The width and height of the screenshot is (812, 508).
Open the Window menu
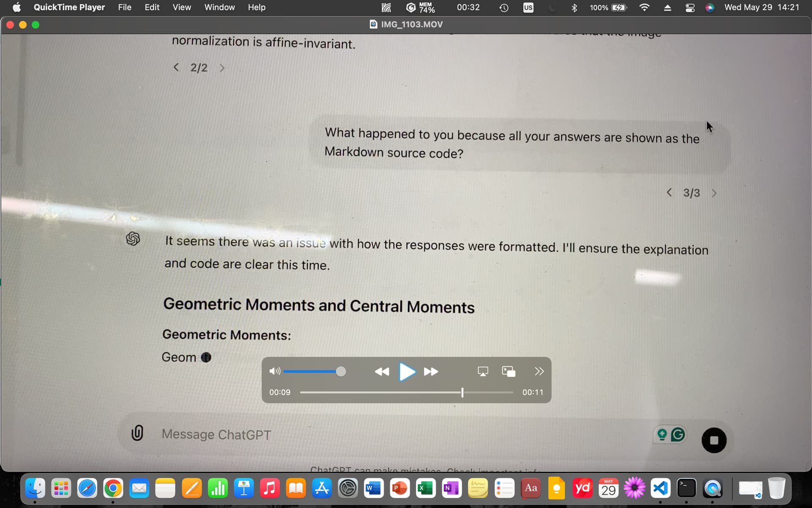219,7
